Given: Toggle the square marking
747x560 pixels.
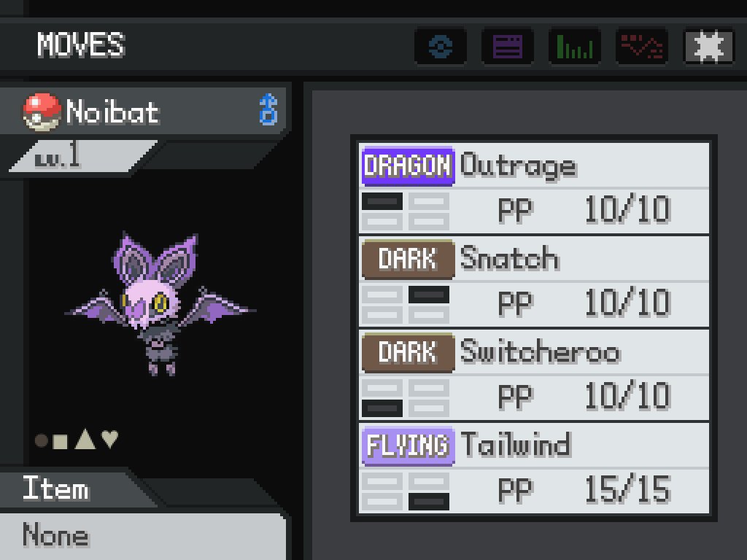Looking at the screenshot, I should [60, 441].
